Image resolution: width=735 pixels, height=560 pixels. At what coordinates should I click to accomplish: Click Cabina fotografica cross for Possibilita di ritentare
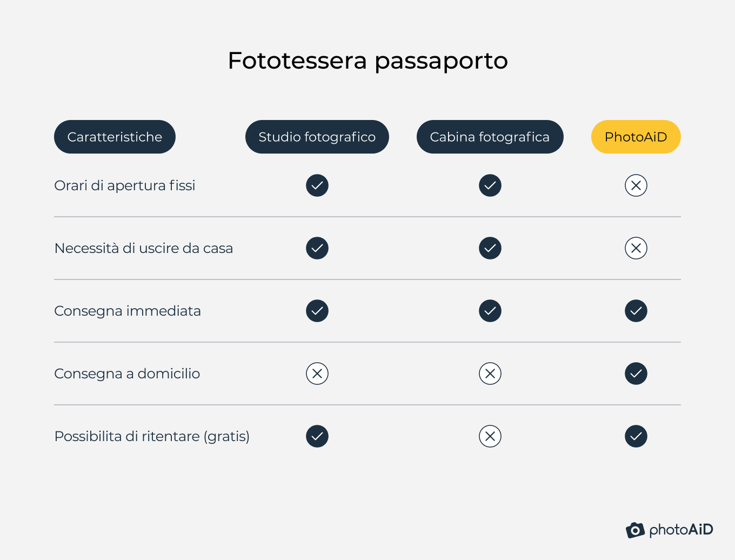[490, 436]
